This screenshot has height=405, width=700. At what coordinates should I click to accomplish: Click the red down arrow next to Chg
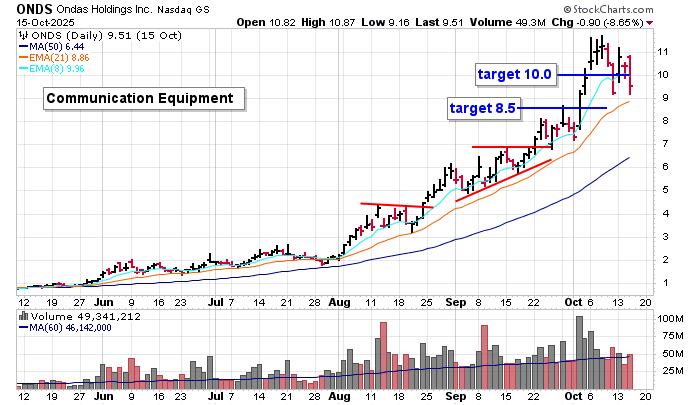tap(652, 22)
